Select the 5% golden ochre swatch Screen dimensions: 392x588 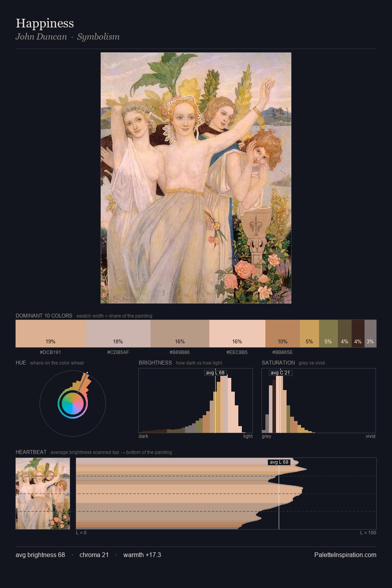309,334
